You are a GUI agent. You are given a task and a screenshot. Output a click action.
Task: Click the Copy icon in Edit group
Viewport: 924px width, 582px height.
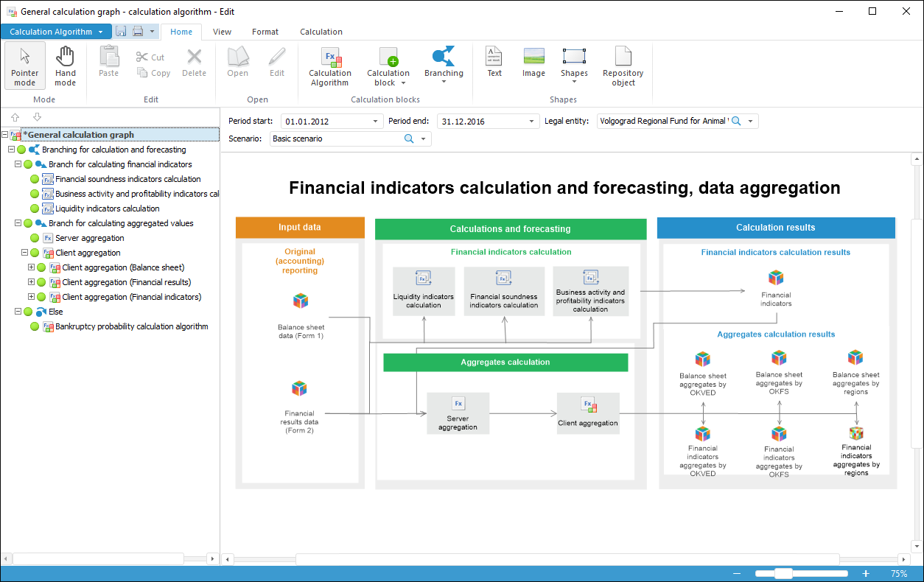(x=143, y=72)
